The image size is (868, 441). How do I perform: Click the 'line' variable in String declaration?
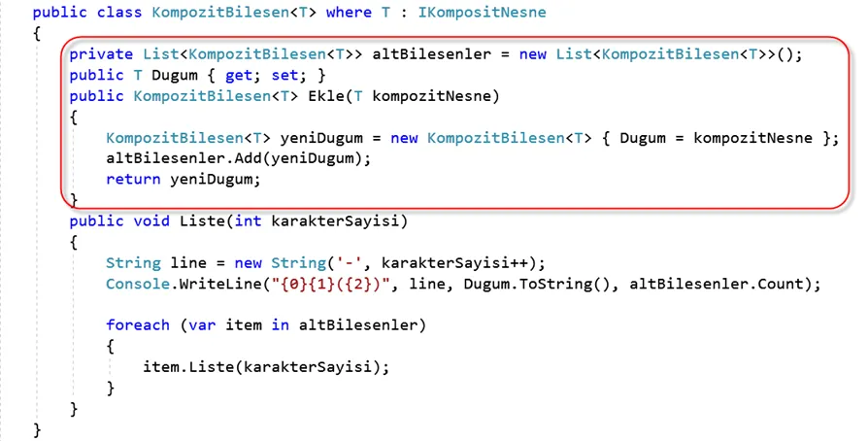point(188,262)
